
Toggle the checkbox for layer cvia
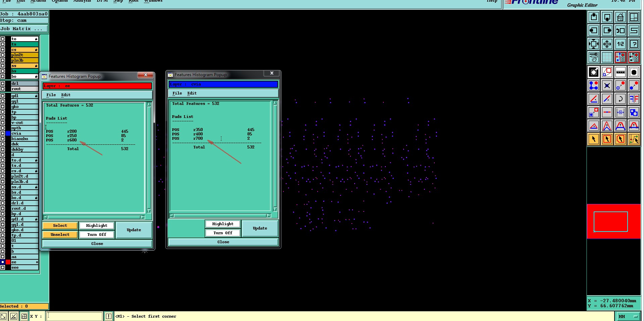(x=3, y=133)
